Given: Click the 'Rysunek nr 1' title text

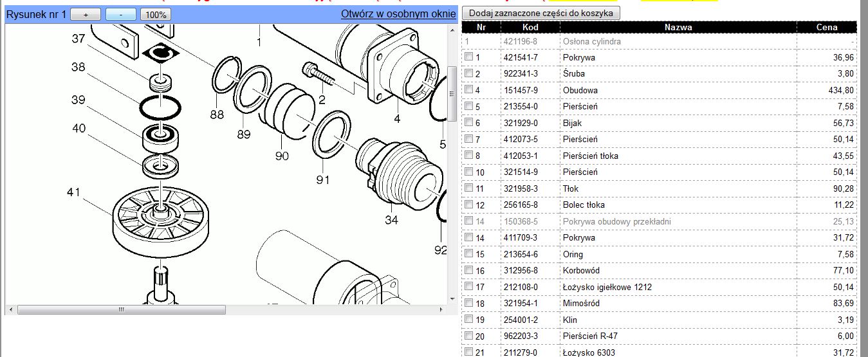Looking at the screenshot, I should click(36, 14).
